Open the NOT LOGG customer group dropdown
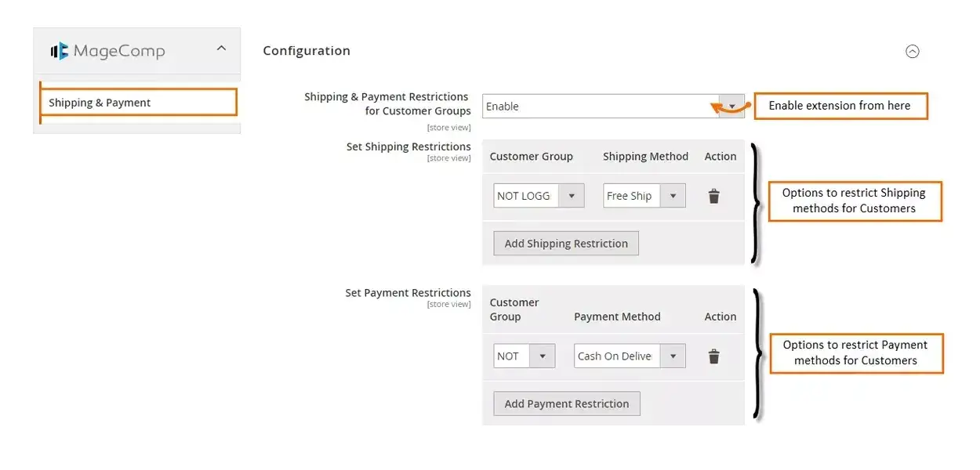The height and width of the screenshot is (470, 980). pyautogui.click(x=539, y=196)
